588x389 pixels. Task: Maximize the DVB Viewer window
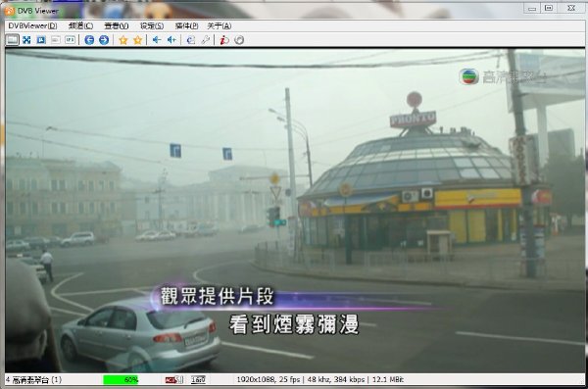point(548,8)
